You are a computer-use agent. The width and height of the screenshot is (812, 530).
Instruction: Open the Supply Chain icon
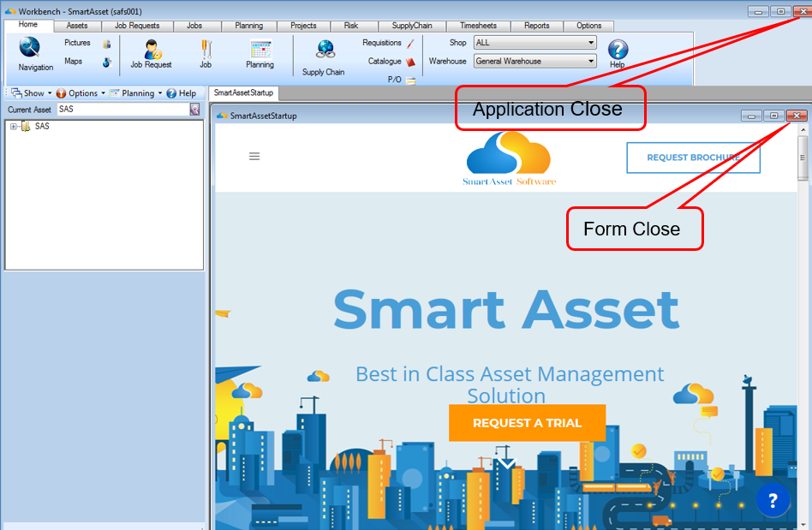pyautogui.click(x=325, y=49)
